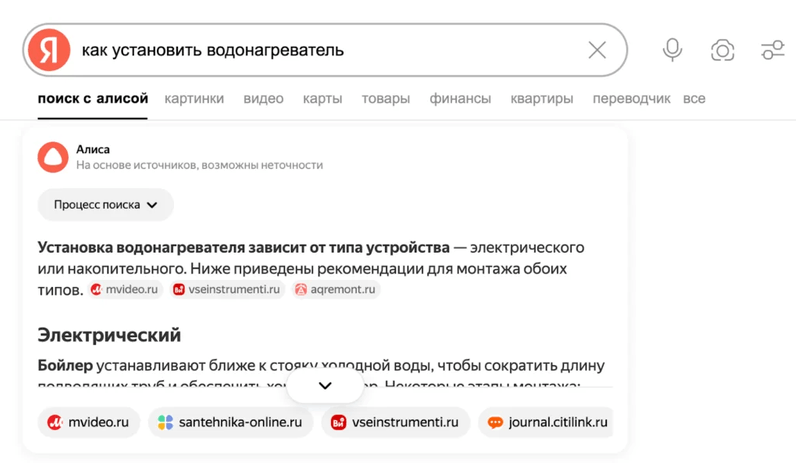This screenshot has height=466, width=796.
Task: Start voice search with microphone icon
Action: [672, 50]
